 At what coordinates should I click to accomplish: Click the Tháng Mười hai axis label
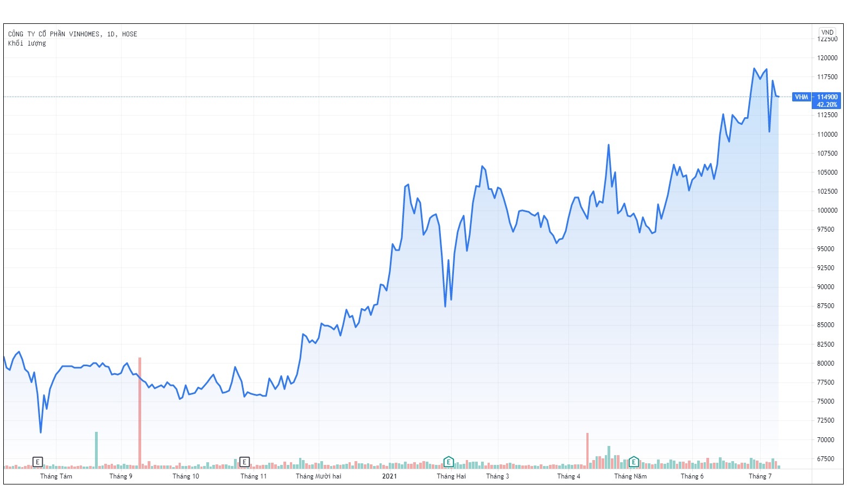pos(320,476)
